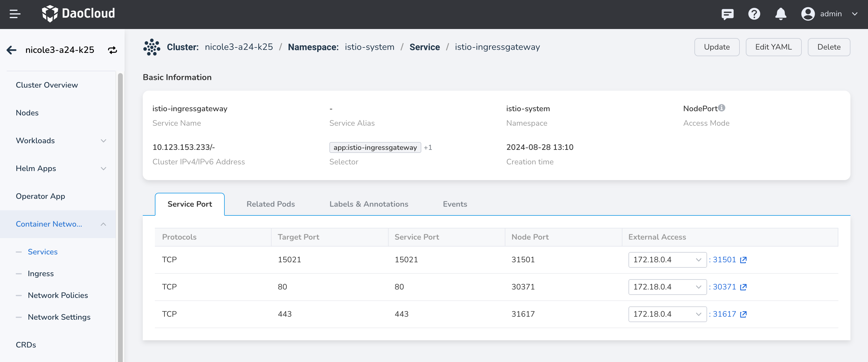The image size is (868, 362).
Task: Open the hamburger navigation menu
Action: point(15,14)
